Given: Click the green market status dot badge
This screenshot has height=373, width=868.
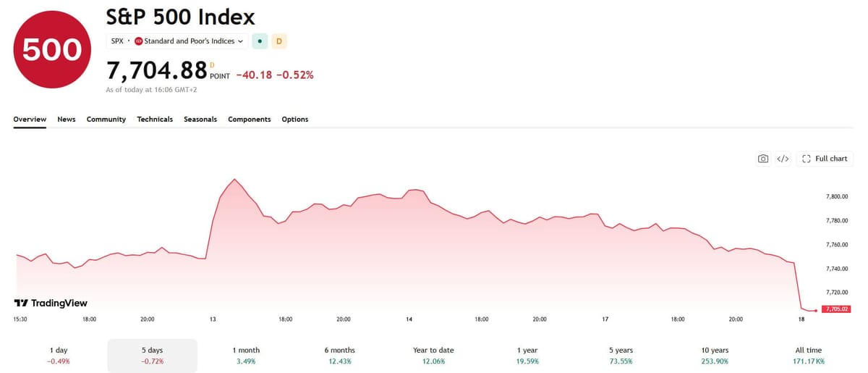Looking at the screenshot, I should click(260, 41).
